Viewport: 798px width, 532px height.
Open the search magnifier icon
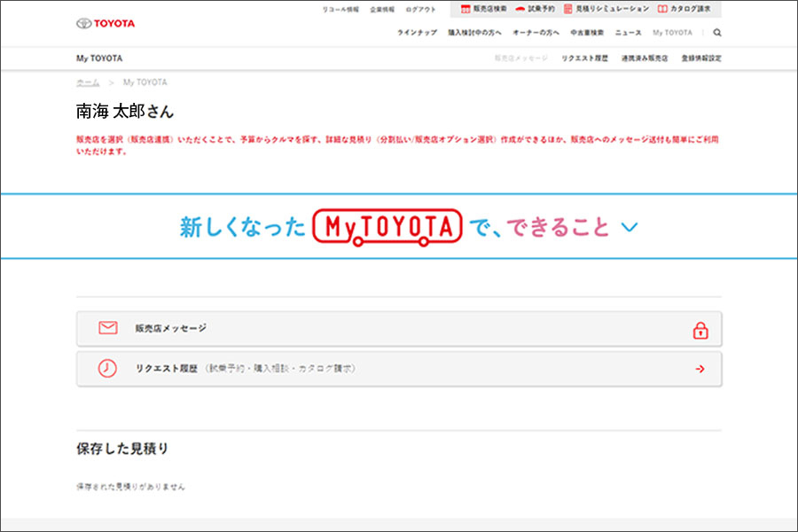tap(717, 33)
